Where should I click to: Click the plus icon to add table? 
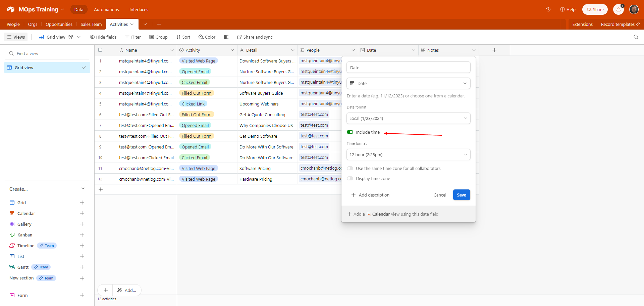tap(159, 24)
